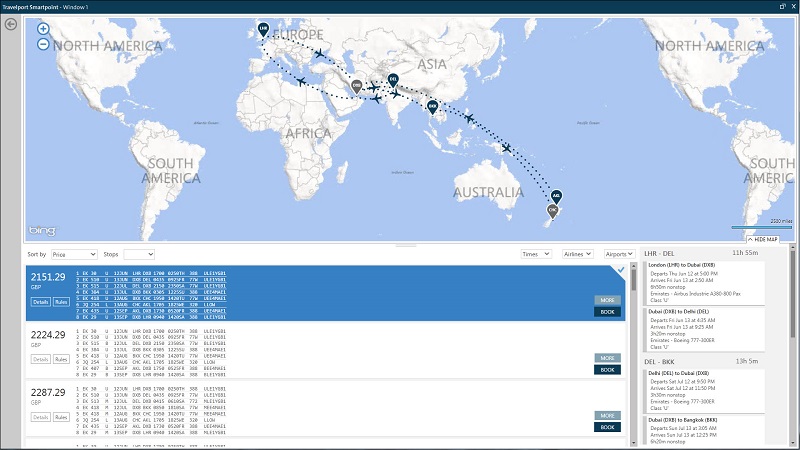Open Details for the 2151.29 fare
The image size is (800, 450).
coord(40,302)
